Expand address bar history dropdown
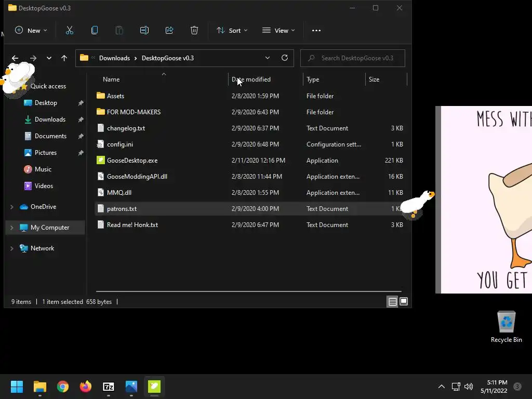532x399 pixels. pos(268,58)
